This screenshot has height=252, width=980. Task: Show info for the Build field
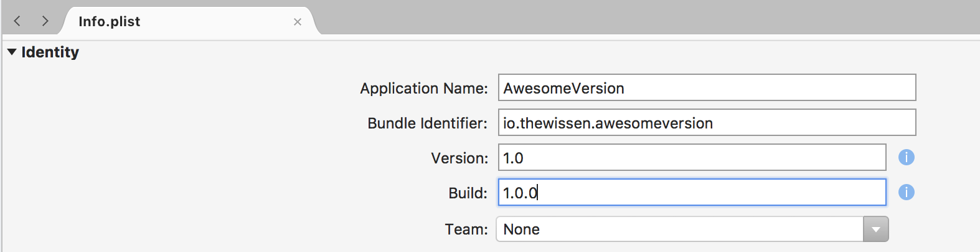(x=907, y=192)
